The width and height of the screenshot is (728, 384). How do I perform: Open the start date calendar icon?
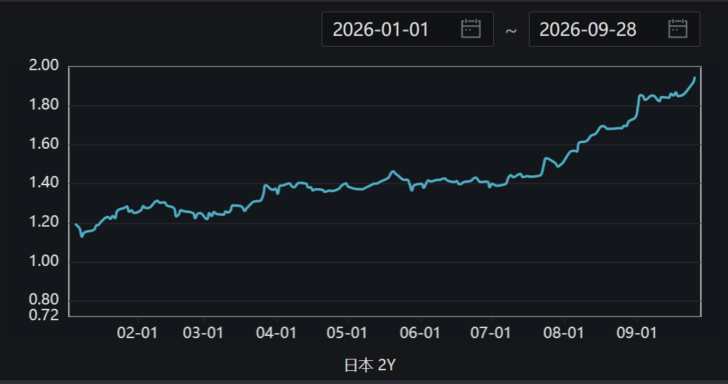(470, 29)
